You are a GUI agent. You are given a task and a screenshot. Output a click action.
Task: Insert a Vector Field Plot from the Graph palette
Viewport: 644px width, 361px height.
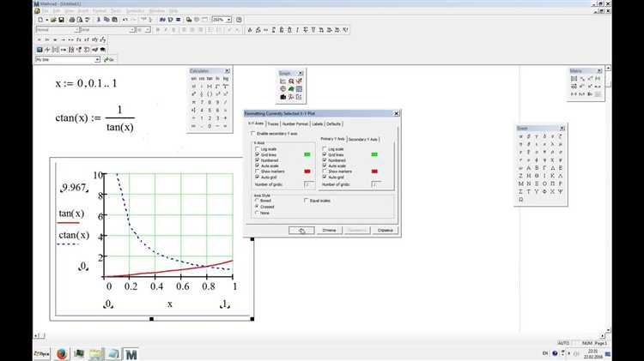pyautogui.click(x=299, y=97)
